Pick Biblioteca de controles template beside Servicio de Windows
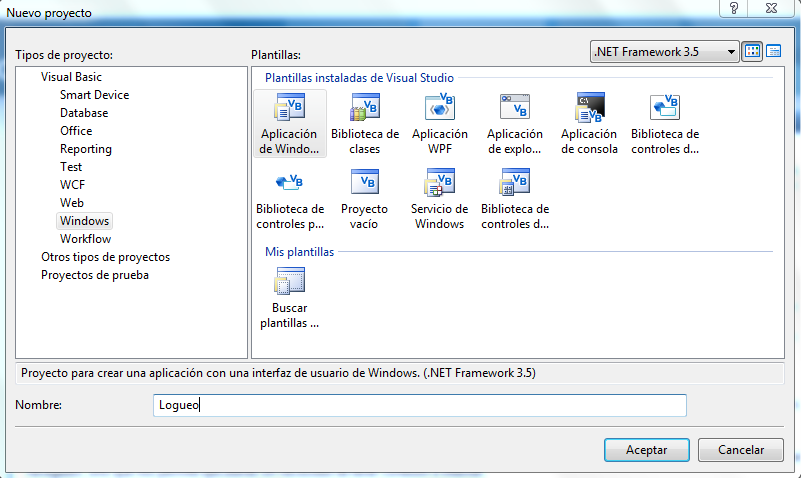 click(515, 199)
